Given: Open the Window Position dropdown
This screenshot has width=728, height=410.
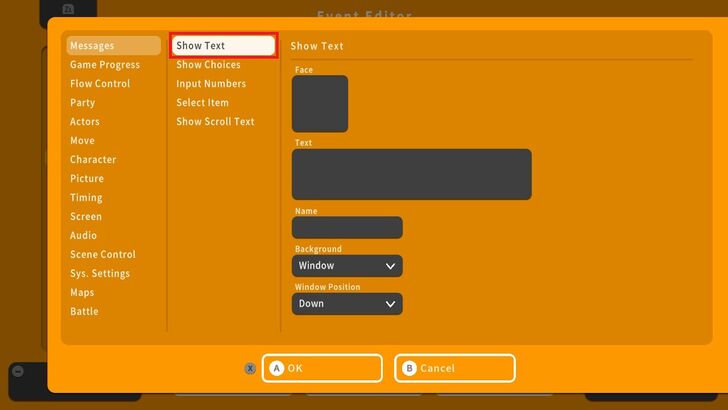Looking at the screenshot, I should (x=347, y=304).
